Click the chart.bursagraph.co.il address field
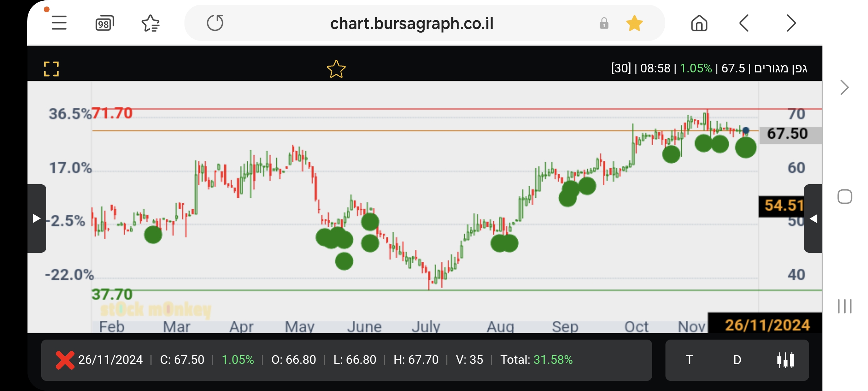This screenshot has width=868, height=391. (412, 24)
